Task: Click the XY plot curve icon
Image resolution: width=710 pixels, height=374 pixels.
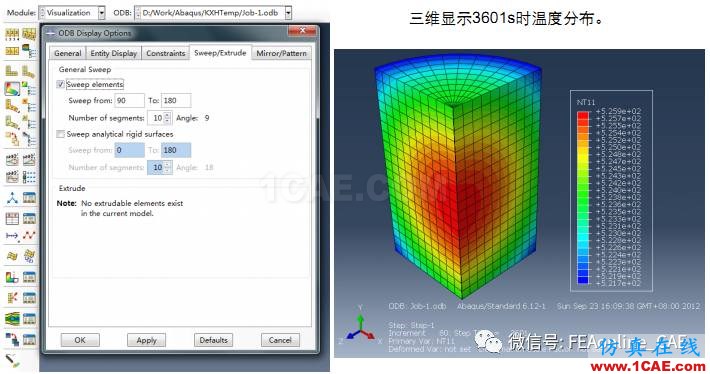Action: click(x=29, y=235)
